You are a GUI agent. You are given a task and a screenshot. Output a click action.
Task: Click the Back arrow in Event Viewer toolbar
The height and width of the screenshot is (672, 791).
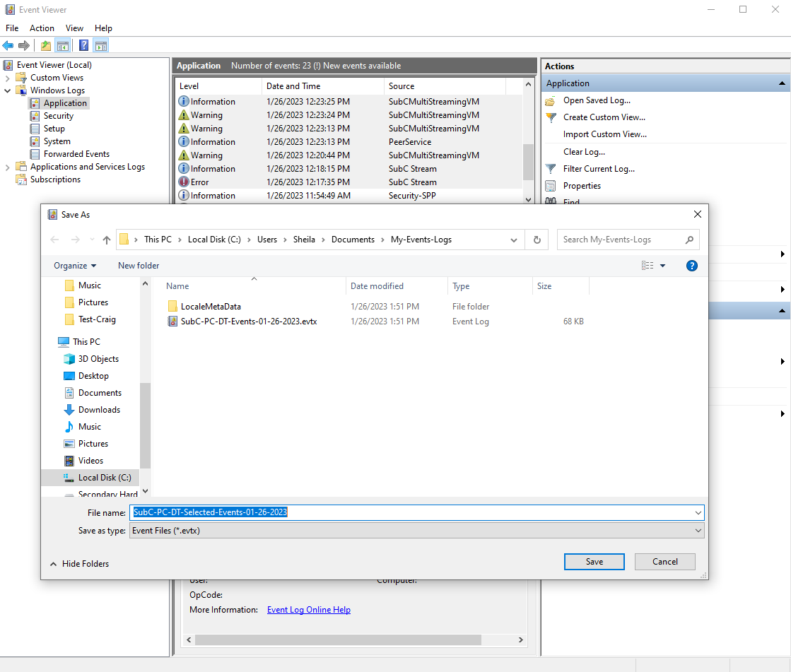coord(8,46)
